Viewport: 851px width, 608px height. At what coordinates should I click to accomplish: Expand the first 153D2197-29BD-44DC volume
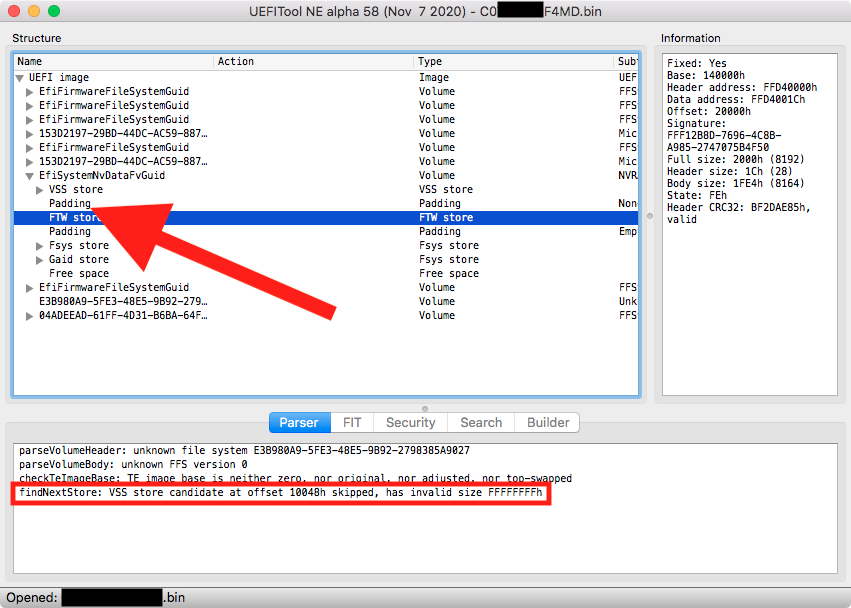(30, 134)
